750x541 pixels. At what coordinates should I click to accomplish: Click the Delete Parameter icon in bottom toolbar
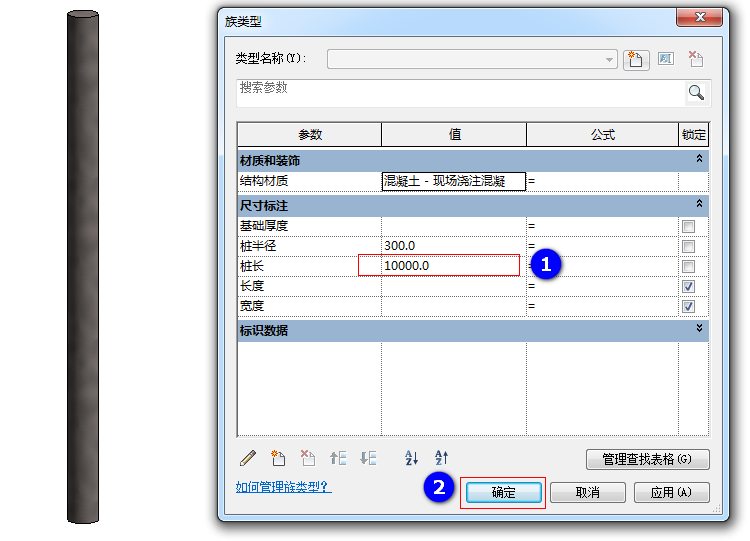tap(308, 458)
